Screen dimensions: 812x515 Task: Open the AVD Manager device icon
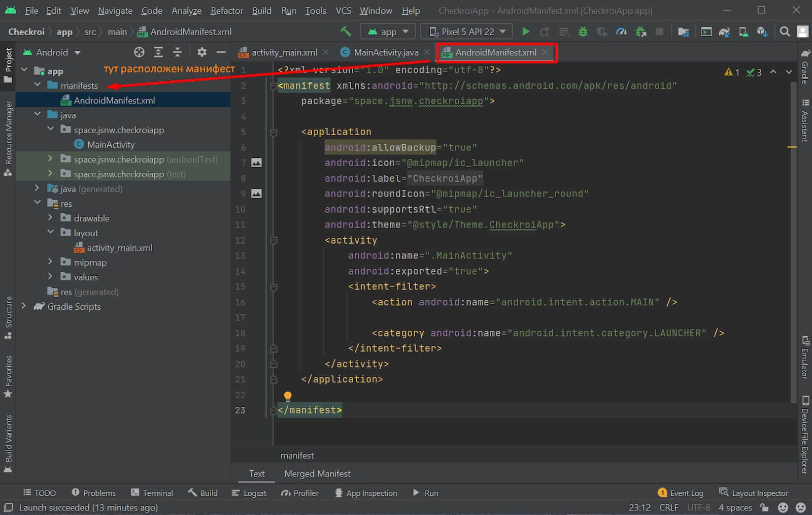tap(743, 31)
